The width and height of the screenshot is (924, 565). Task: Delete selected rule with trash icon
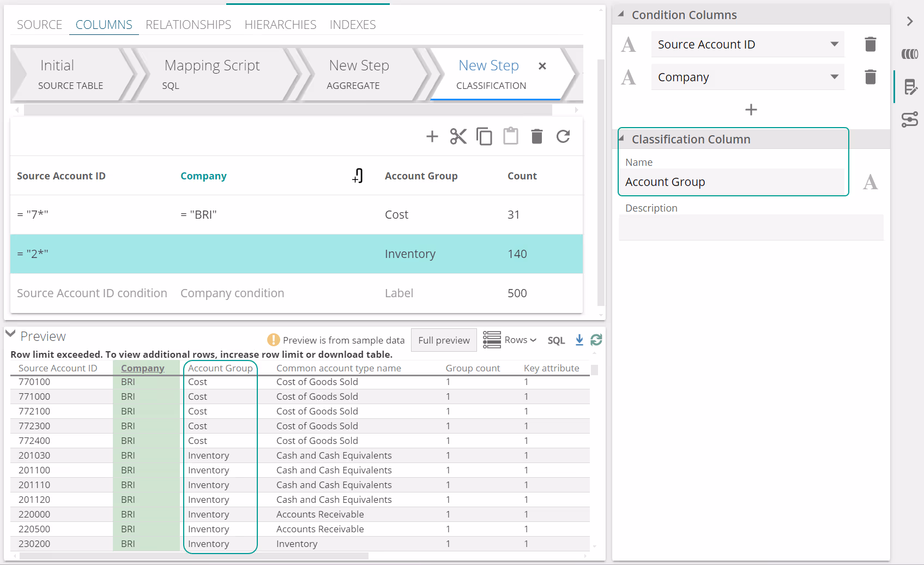pos(536,136)
